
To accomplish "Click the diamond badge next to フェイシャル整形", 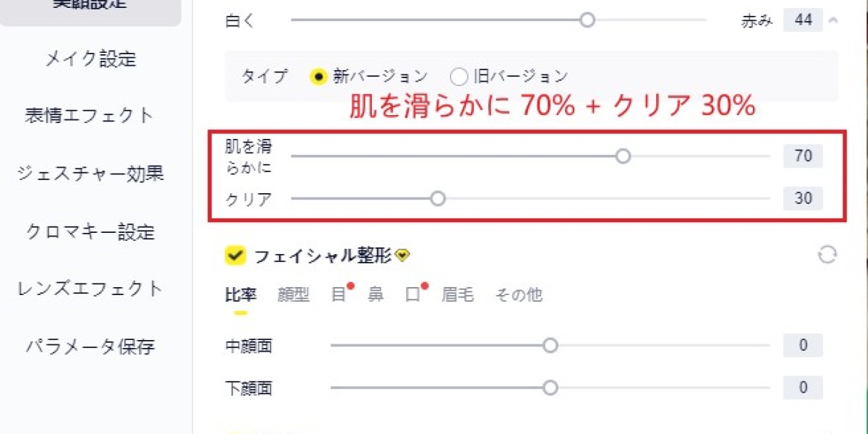I will point(403,254).
